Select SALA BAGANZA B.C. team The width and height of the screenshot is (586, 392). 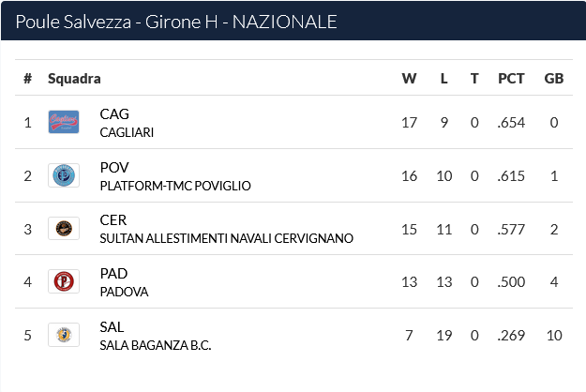156,345
